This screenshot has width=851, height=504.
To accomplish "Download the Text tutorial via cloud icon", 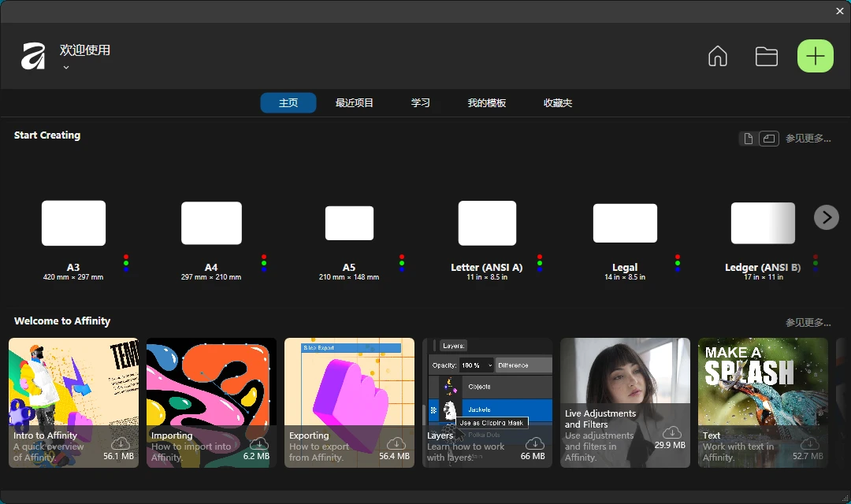I will point(810,444).
